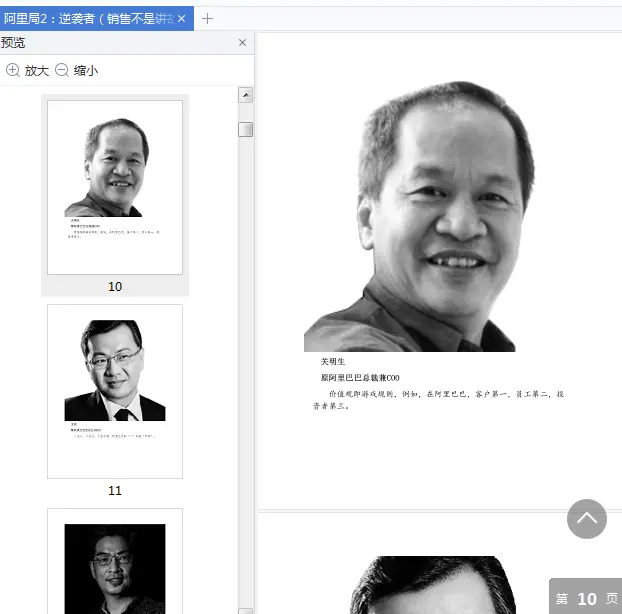Select the 阿里局2：逆袭者 tab

(x=97, y=18)
